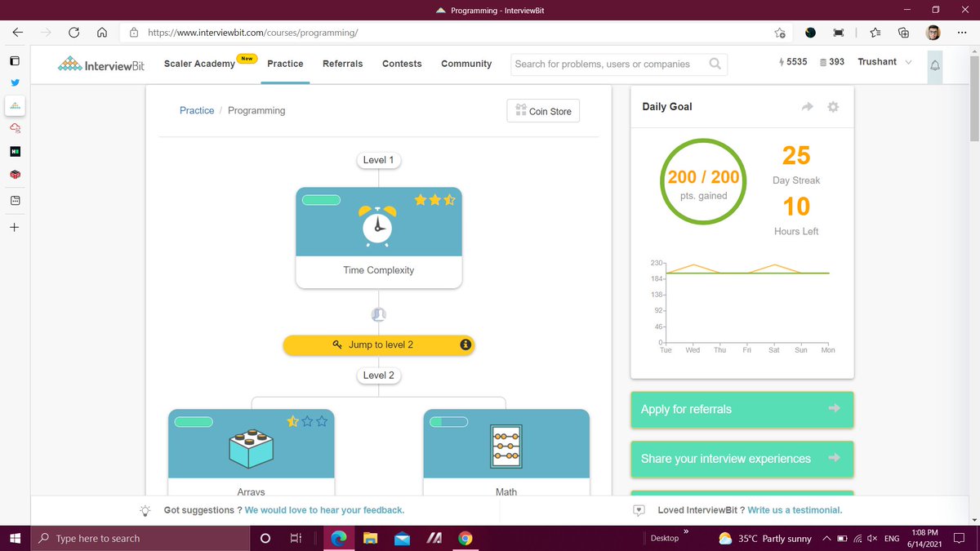Click the Arrays brick image

click(252, 447)
